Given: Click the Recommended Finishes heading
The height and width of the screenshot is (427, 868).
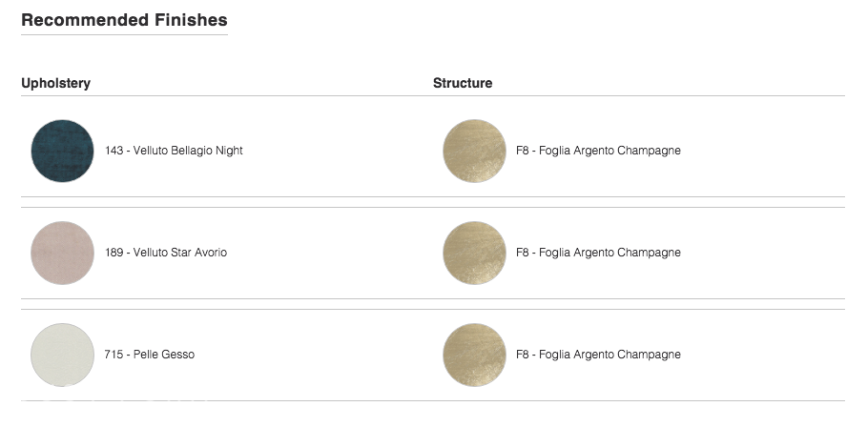Looking at the screenshot, I should [x=125, y=20].
